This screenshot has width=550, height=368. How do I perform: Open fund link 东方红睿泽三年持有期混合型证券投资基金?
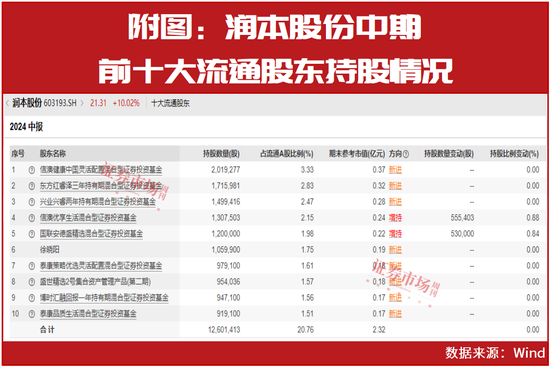[101, 186]
